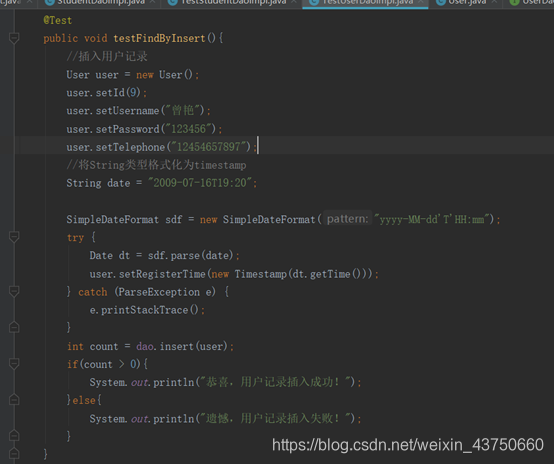Click the public void keywords

[x=75, y=38]
